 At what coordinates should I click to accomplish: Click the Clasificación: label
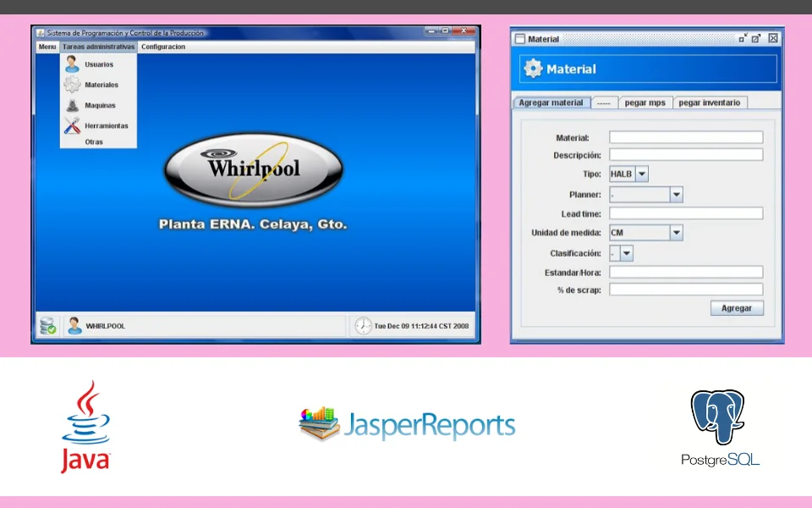[x=575, y=253]
